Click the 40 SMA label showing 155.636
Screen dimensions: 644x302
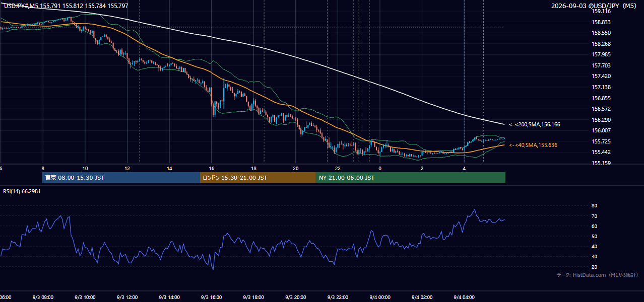pos(533,145)
